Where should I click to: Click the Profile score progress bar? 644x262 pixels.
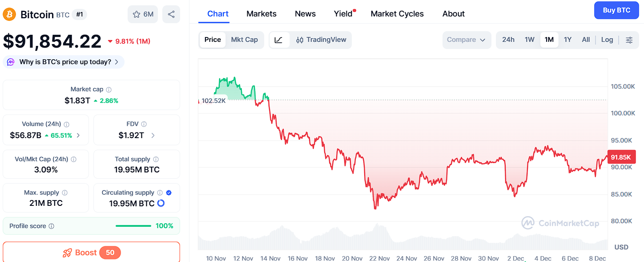coord(133,225)
